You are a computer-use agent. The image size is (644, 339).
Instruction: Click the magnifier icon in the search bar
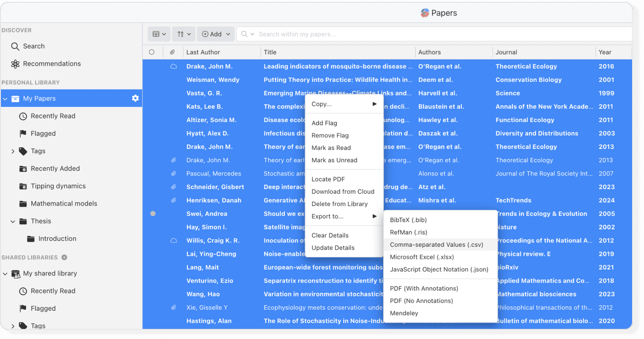(244, 34)
